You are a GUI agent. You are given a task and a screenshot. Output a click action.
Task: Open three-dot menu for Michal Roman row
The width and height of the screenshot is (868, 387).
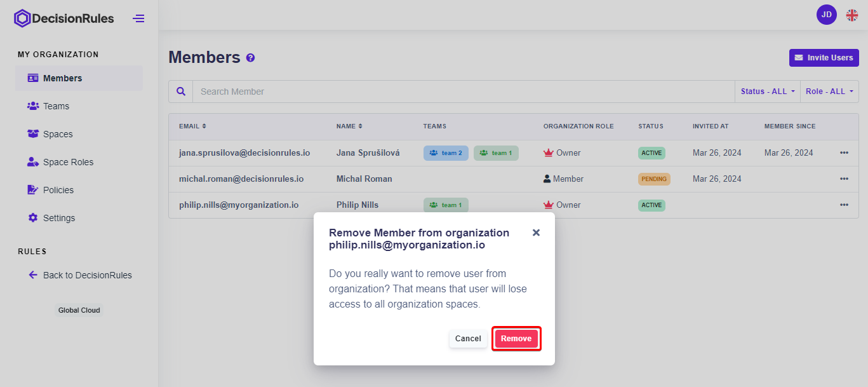[844, 179]
